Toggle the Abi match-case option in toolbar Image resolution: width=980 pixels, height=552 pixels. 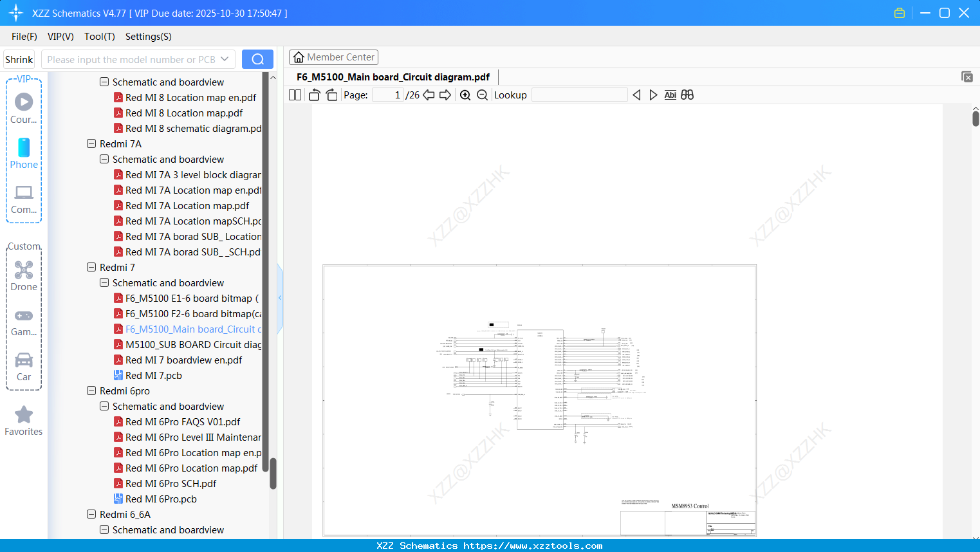tap(670, 95)
